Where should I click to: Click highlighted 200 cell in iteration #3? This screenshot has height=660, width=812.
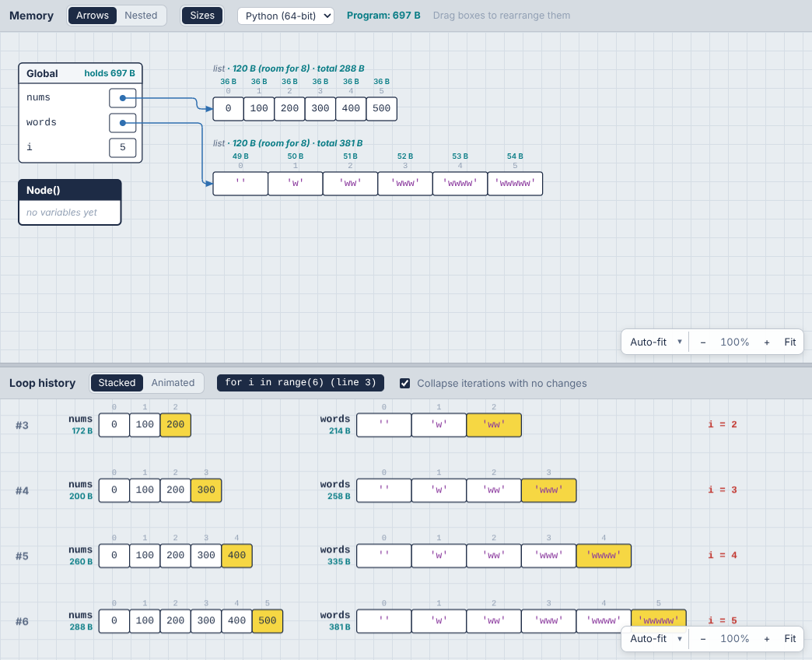[x=176, y=425]
